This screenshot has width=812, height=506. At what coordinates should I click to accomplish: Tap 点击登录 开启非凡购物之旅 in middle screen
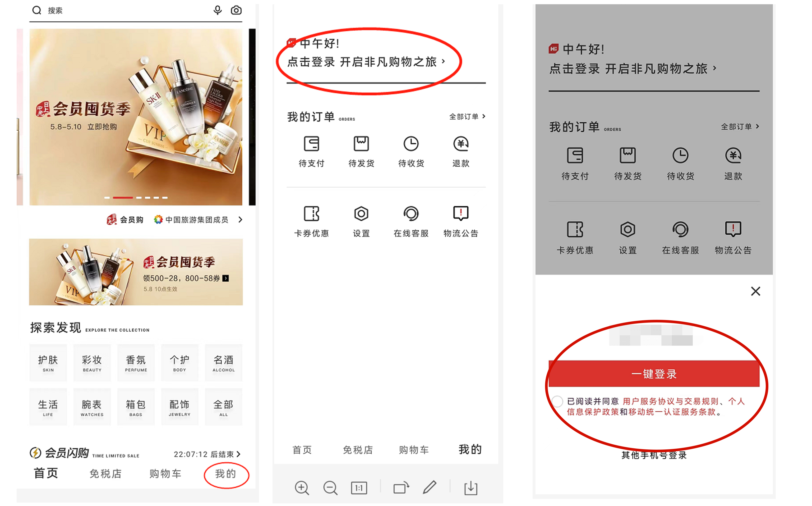[366, 62]
